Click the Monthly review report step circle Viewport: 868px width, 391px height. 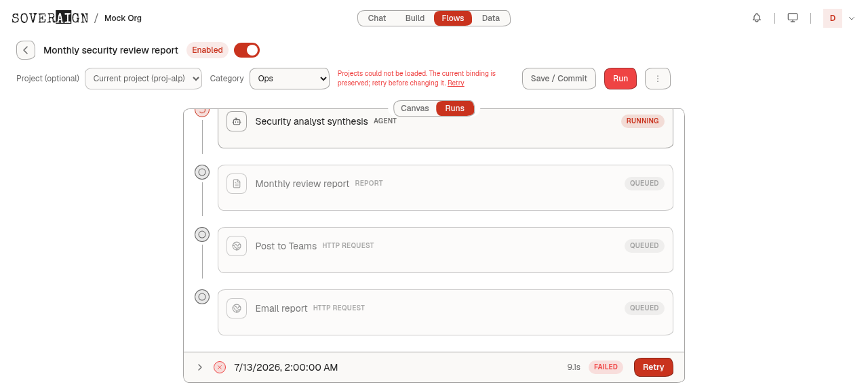202,172
